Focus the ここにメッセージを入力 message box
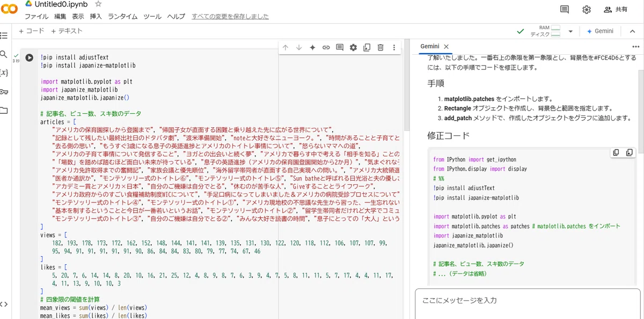Image resolution: width=644 pixels, height=319 pixels. pos(528,304)
